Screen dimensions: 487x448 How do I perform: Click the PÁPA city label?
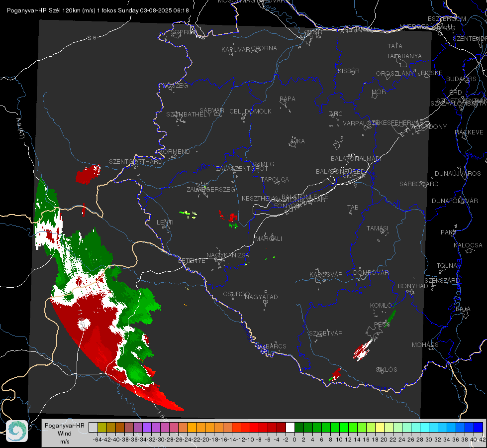pos(288,99)
